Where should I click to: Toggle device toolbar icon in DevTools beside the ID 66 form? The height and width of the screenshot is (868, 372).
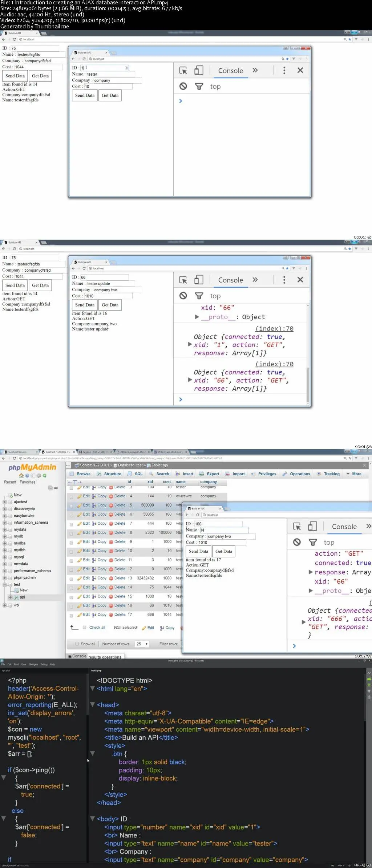point(199,280)
